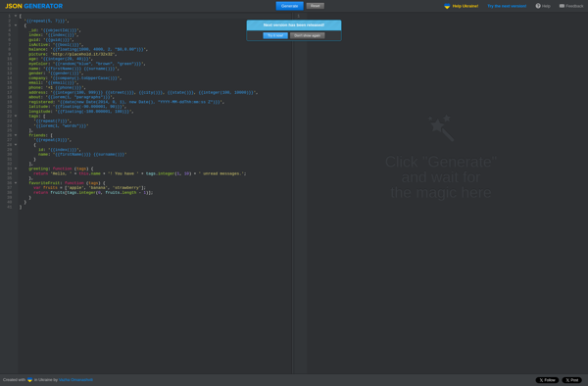Click the 'longitude' floating line
The image size is (588, 386).
click(81, 112)
